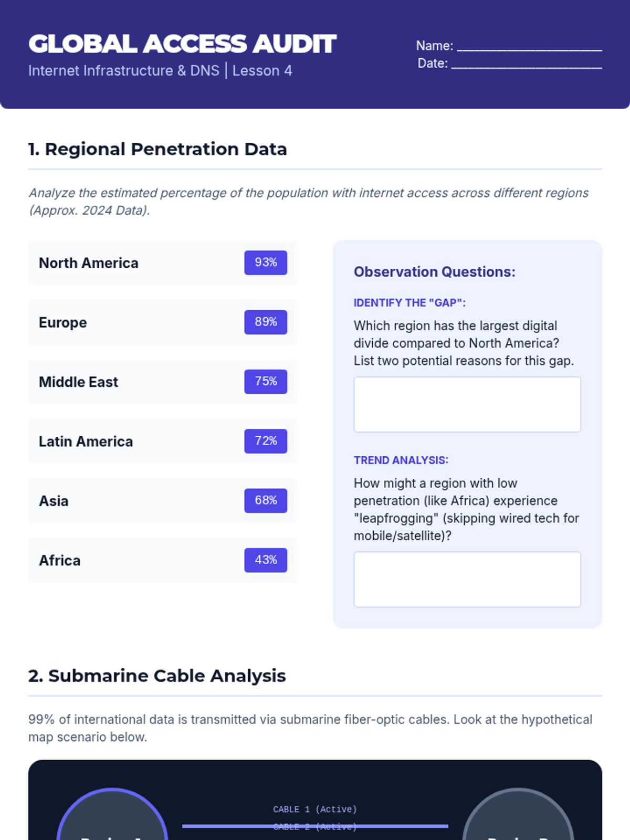
Task: Click the 89% badge
Action: (x=266, y=322)
